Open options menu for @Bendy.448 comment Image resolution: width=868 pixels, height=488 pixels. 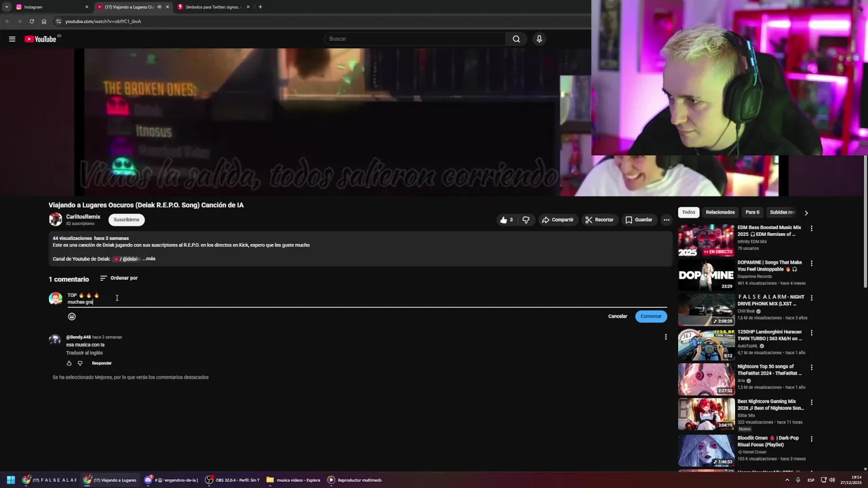pos(665,337)
